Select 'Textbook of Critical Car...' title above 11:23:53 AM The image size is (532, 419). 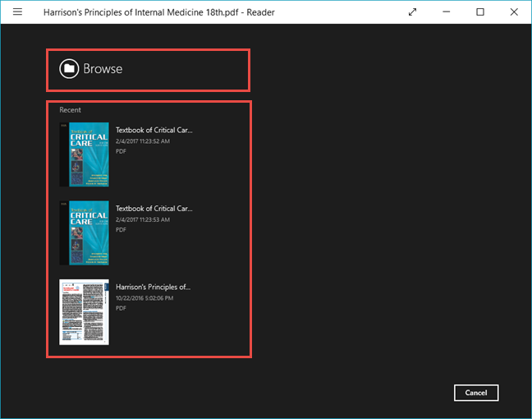pos(154,209)
